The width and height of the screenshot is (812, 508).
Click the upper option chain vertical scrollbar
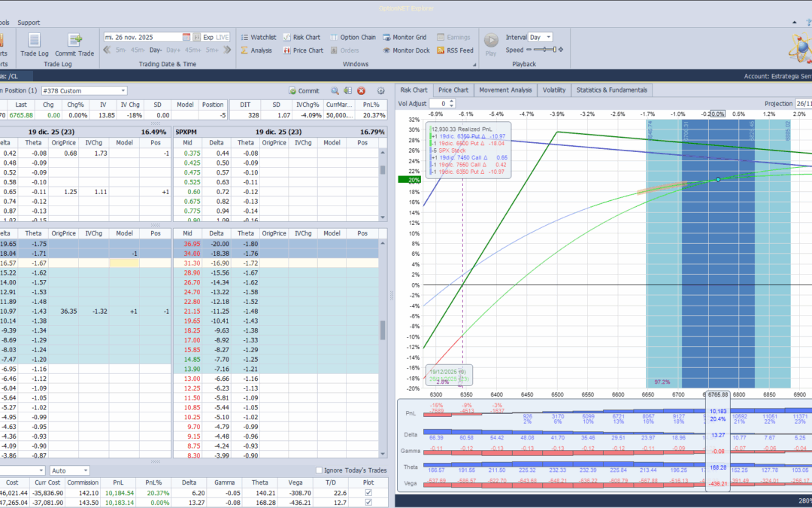(x=383, y=185)
